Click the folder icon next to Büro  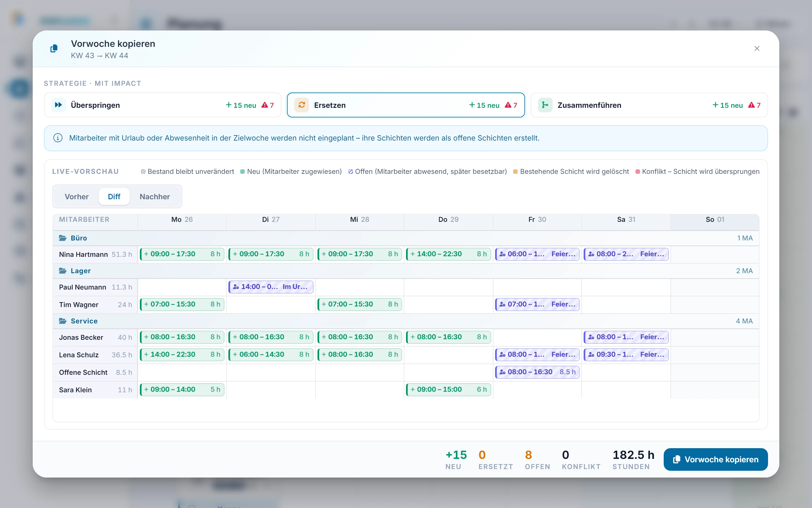63,238
